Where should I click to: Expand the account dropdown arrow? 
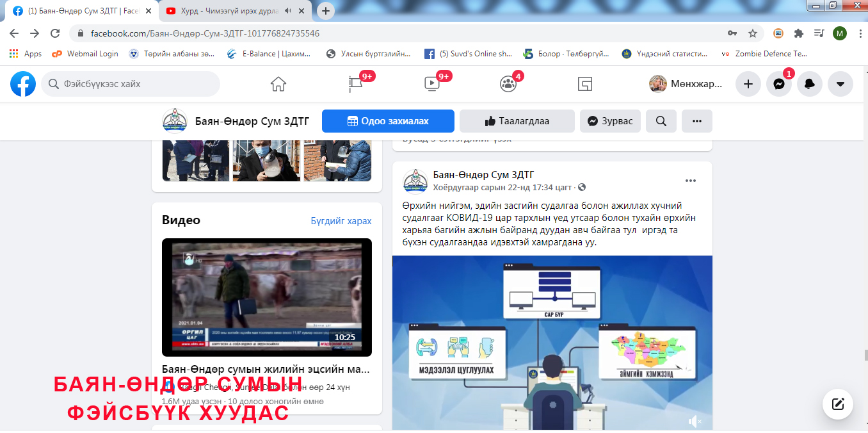[840, 84]
